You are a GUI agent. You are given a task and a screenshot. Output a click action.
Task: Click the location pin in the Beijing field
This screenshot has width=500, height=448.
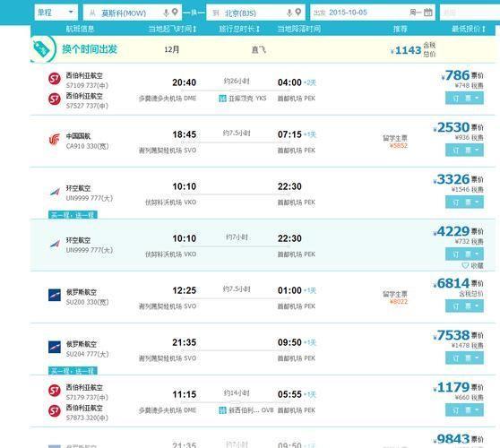298,13
